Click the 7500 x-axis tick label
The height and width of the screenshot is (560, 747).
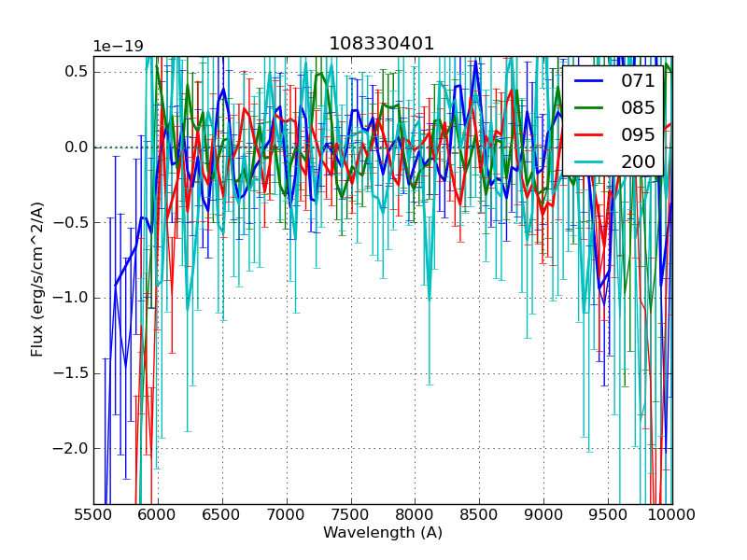(350, 515)
